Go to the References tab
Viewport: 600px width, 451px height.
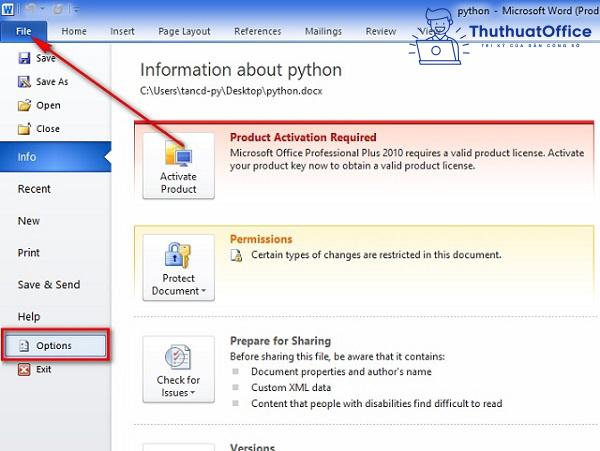pos(257,31)
